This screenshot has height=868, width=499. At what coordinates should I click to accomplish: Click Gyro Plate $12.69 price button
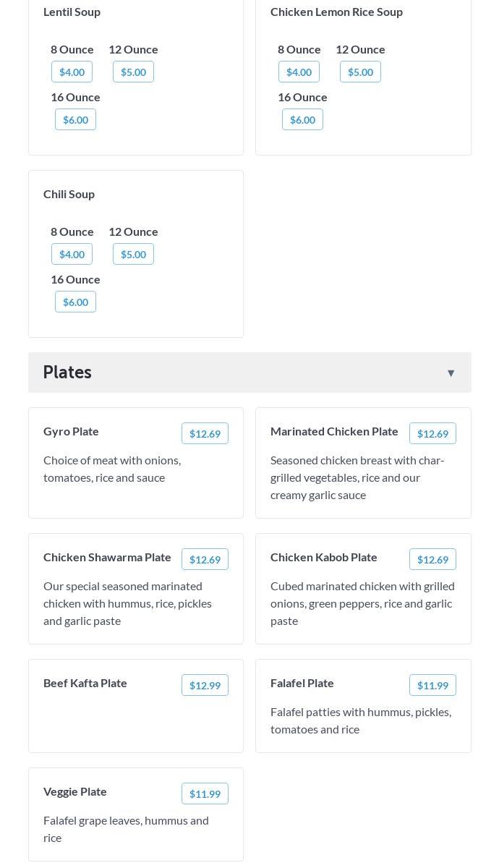pos(205,434)
